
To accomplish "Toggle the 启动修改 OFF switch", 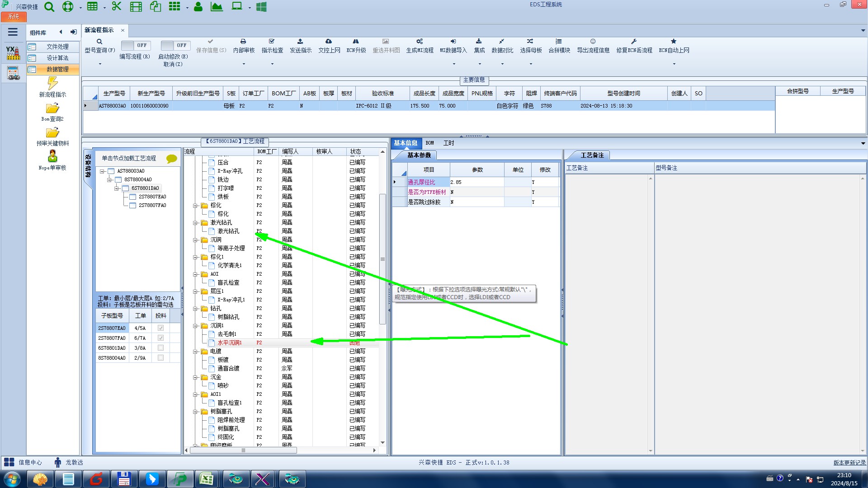I will click(175, 45).
